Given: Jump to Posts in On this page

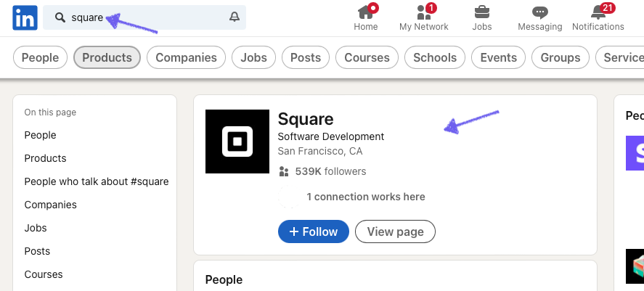Looking at the screenshot, I should [37, 251].
